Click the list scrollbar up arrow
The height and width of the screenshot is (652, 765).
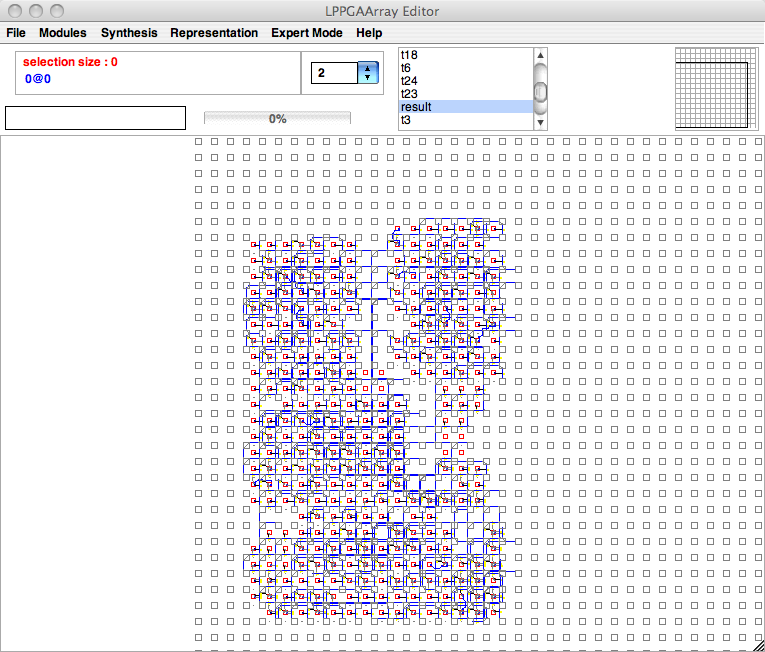click(x=541, y=55)
